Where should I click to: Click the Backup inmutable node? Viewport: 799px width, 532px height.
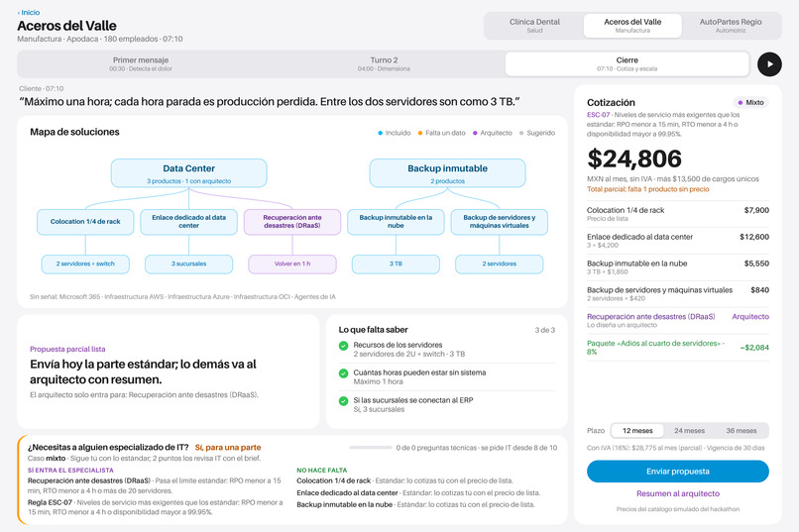(447, 173)
